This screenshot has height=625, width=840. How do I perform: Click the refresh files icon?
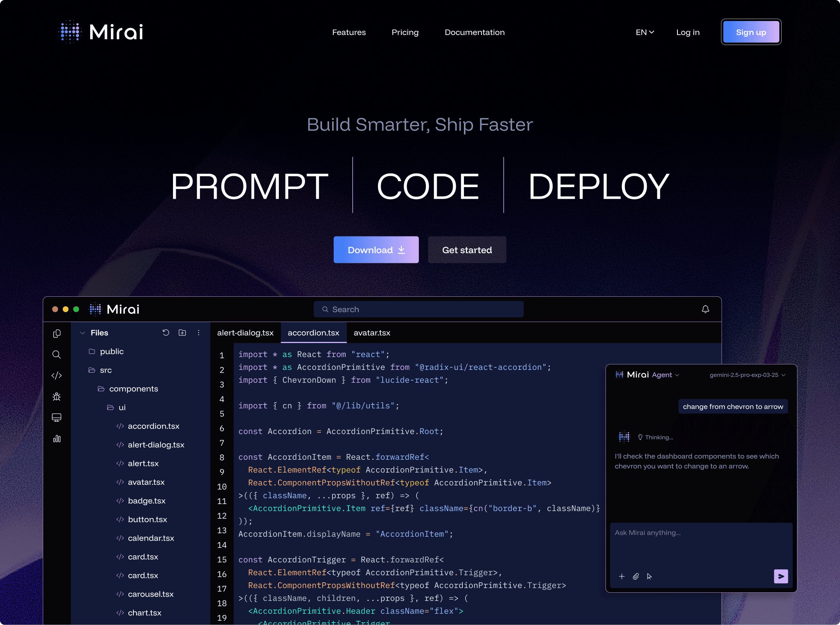click(x=166, y=333)
